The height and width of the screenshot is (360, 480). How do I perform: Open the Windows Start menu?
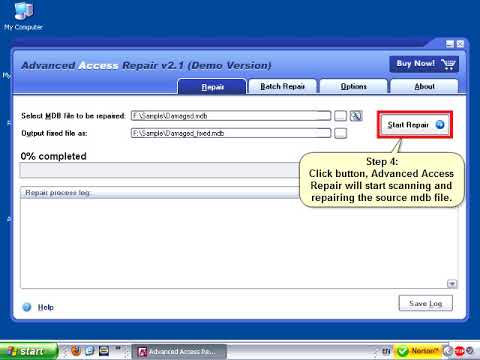(29, 351)
